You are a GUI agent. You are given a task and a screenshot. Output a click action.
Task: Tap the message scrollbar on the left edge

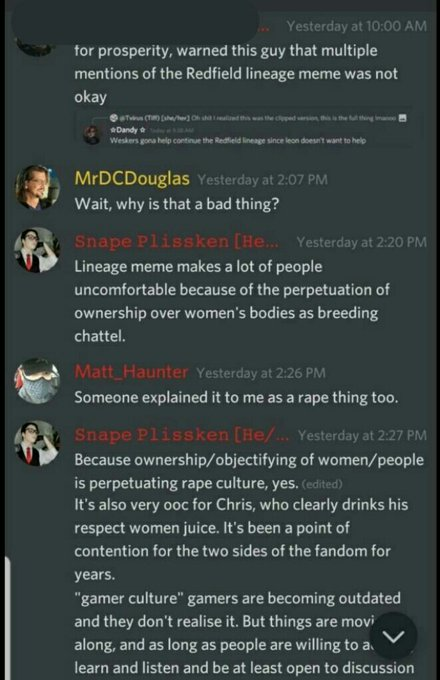(x=7, y=618)
